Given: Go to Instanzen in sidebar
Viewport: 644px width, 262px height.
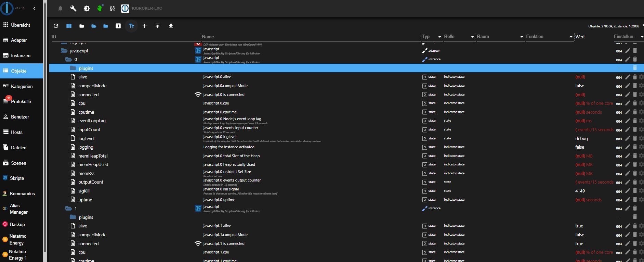Looking at the screenshot, I should click(22, 55).
